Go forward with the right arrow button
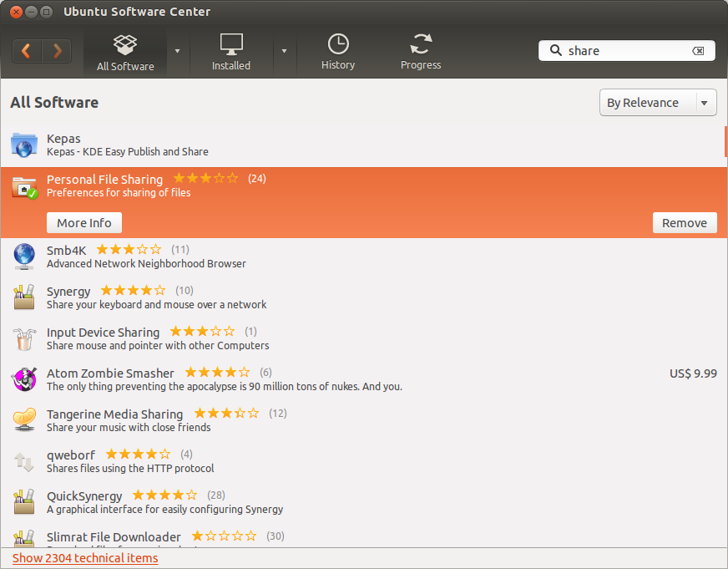Screen dimensions: 728x569 (57, 51)
